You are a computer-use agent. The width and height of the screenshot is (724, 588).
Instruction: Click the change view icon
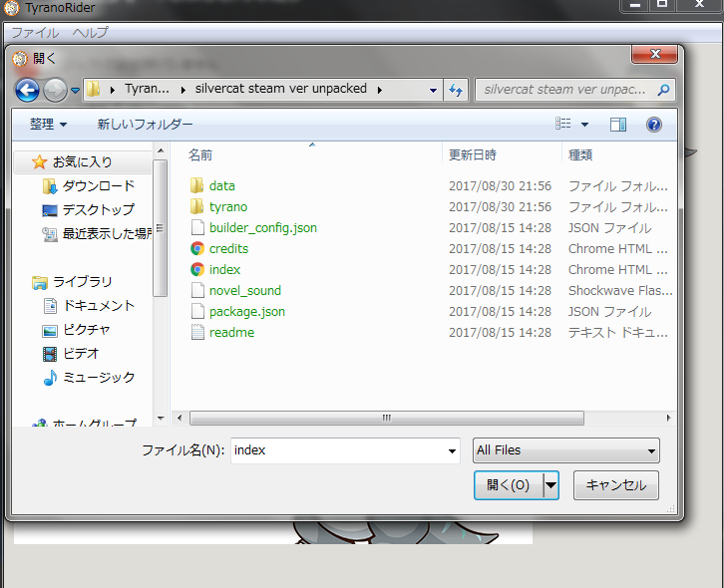click(x=563, y=125)
